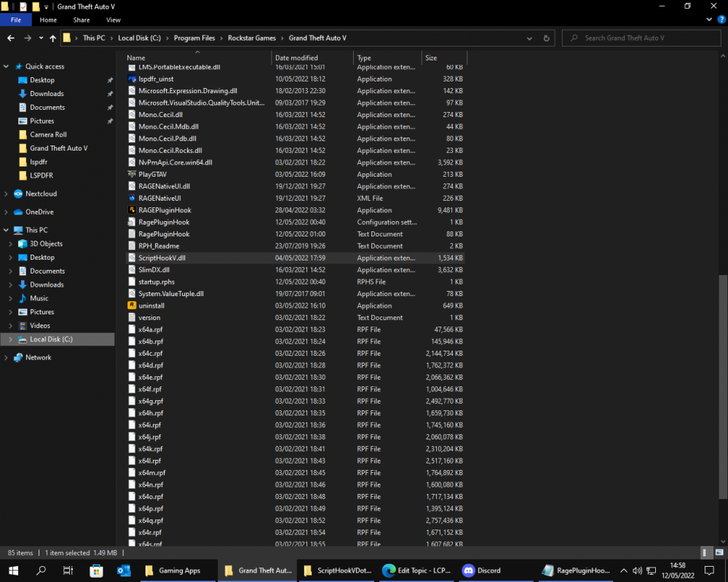The height and width of the screenshot is (582, 728).
Task: Click the volume speaker tray icon
Action: point(637,570)
